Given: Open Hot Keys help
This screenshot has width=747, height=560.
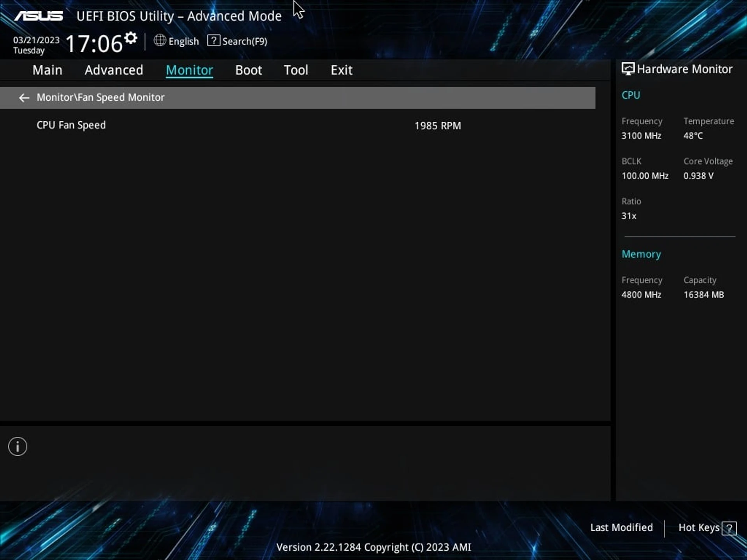Looking at the screenshot, I should [x=699, y=528].
